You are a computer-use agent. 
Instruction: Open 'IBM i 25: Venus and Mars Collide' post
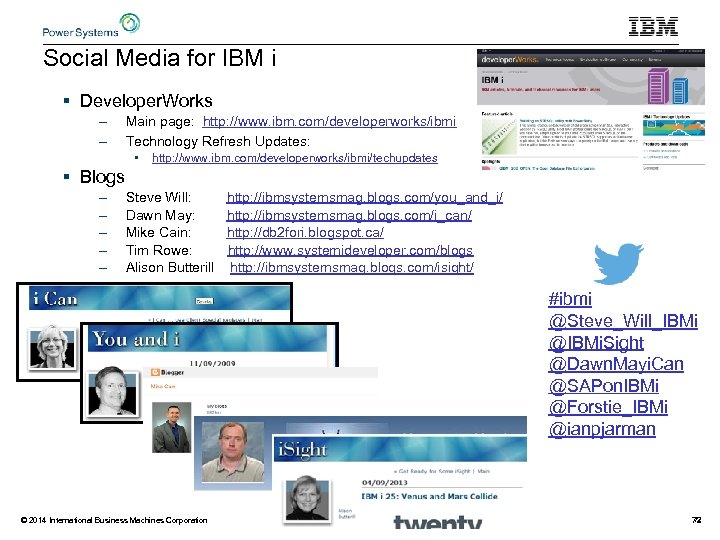tap(429, 496)
